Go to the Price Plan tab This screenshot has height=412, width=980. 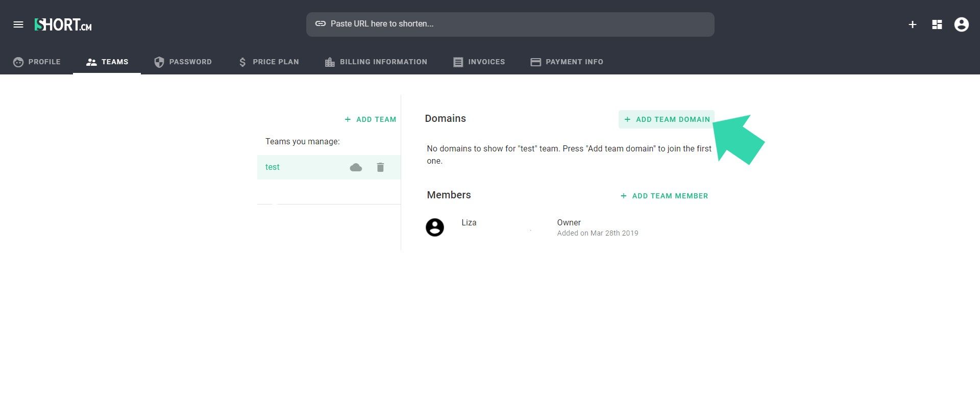pos(268,62)
